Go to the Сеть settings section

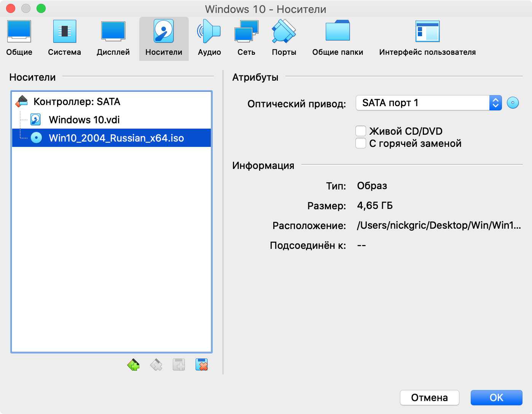[246, 38]
